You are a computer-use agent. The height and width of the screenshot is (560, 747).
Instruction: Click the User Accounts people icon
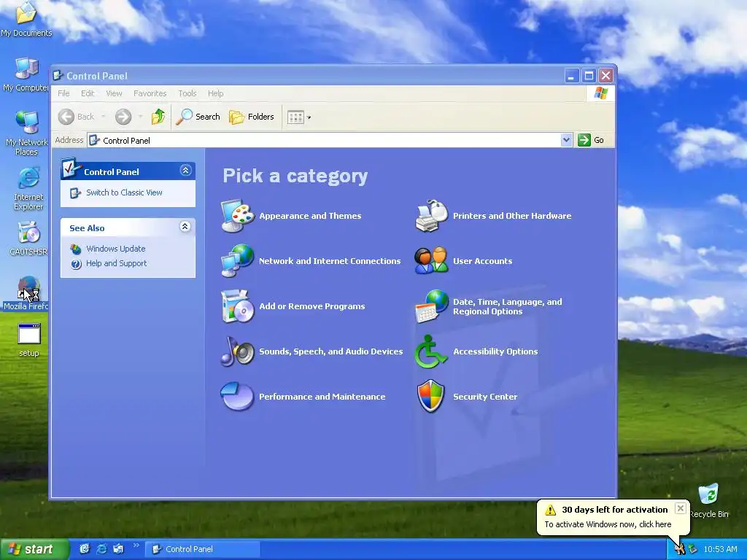[x=432, y=260]
